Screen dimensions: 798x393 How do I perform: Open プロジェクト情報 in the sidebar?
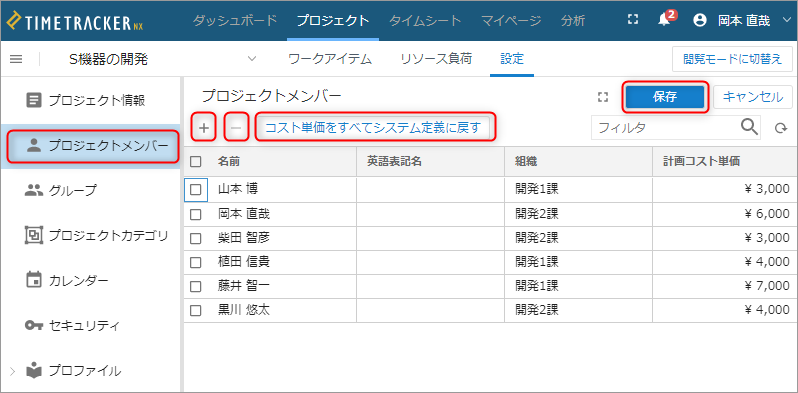pos(97,100)
